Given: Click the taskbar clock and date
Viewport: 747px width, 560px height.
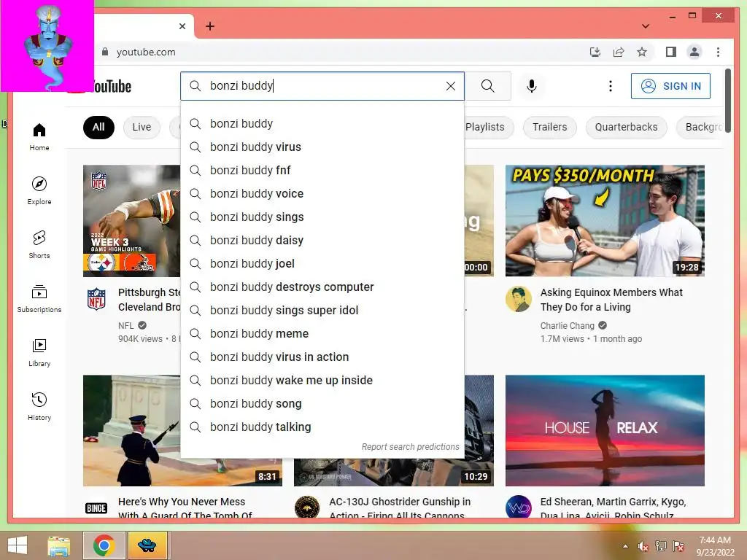Looking at the screenshot, I should pos(715,546).
